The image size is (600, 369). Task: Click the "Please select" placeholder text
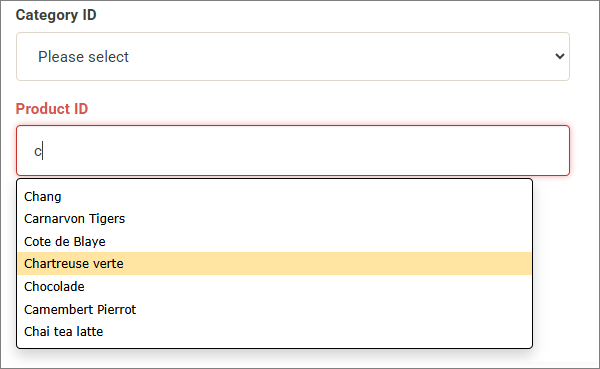(x=83, y=57)
